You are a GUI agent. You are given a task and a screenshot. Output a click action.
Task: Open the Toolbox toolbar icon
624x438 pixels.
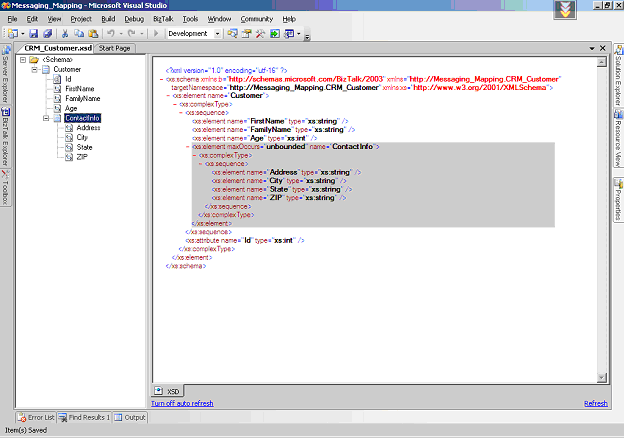tap(261, 34)
